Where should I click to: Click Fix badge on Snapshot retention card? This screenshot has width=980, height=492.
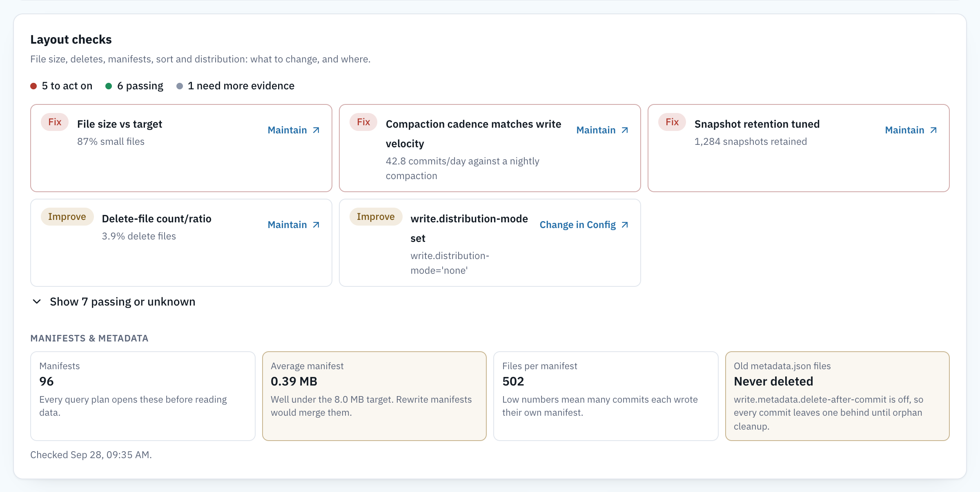672,122
